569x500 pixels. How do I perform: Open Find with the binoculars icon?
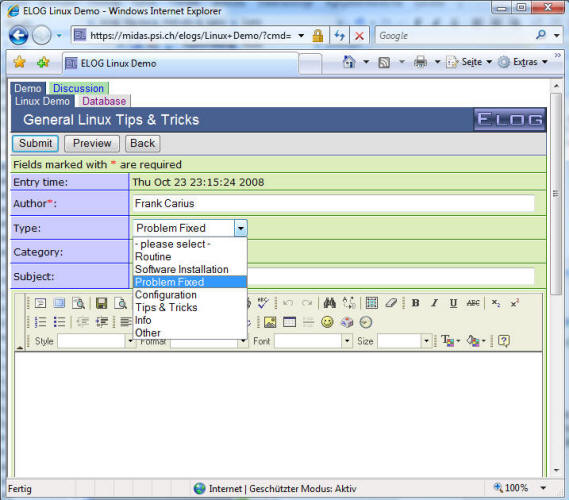coord(329,303)
